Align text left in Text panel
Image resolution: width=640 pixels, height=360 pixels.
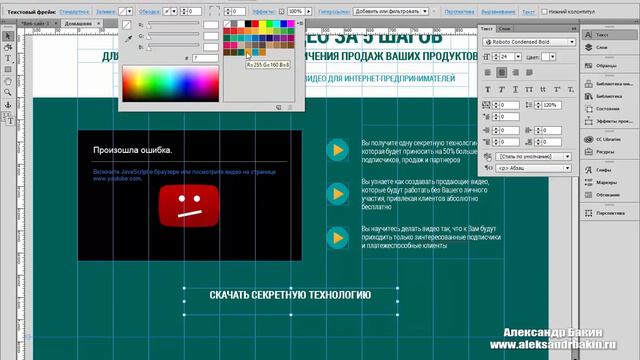(x=487, y=72)
